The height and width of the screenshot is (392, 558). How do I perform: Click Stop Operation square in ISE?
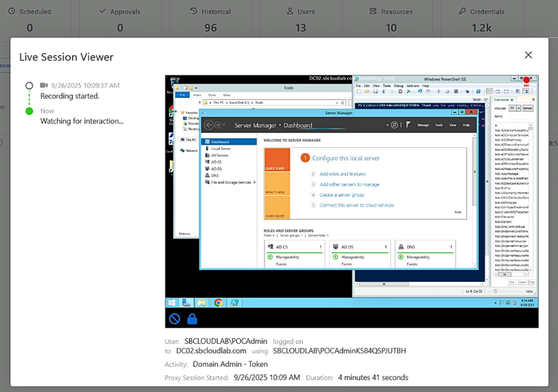(456, 91)
